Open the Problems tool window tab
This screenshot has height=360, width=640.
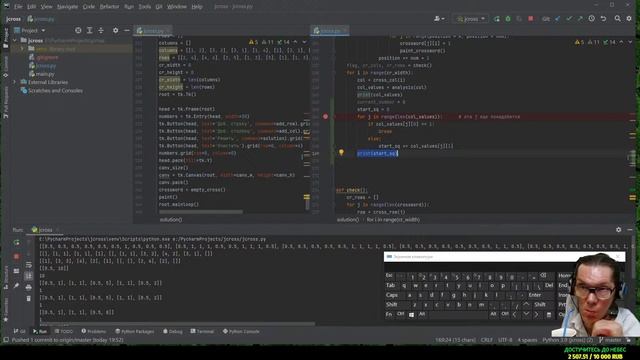93,331
